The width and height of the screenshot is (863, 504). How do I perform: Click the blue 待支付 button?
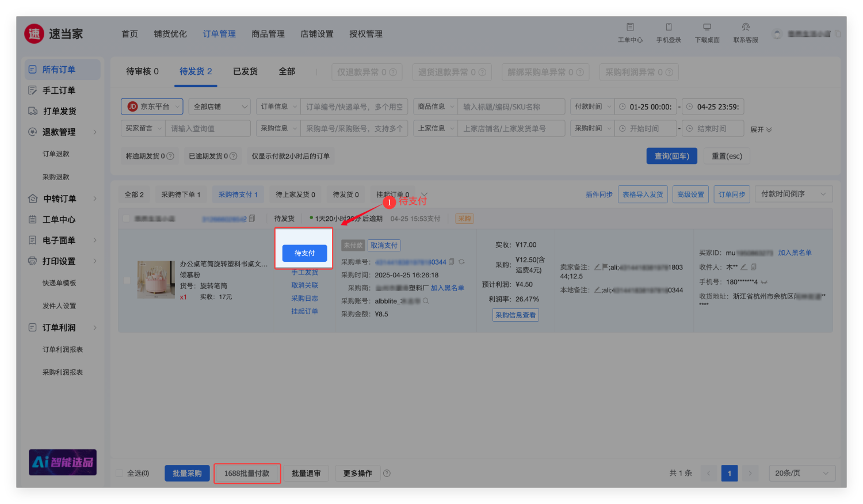(x=304, y=253)
